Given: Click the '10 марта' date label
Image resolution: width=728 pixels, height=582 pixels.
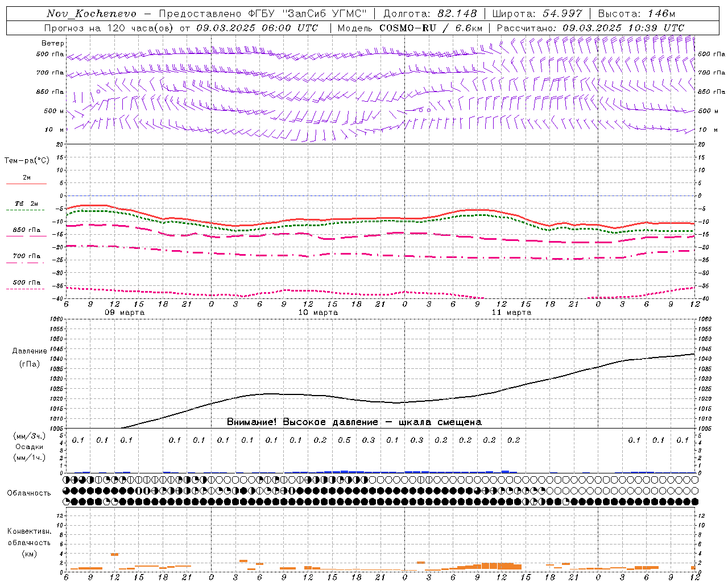Looking at the screenshot, I should (318, 313).
